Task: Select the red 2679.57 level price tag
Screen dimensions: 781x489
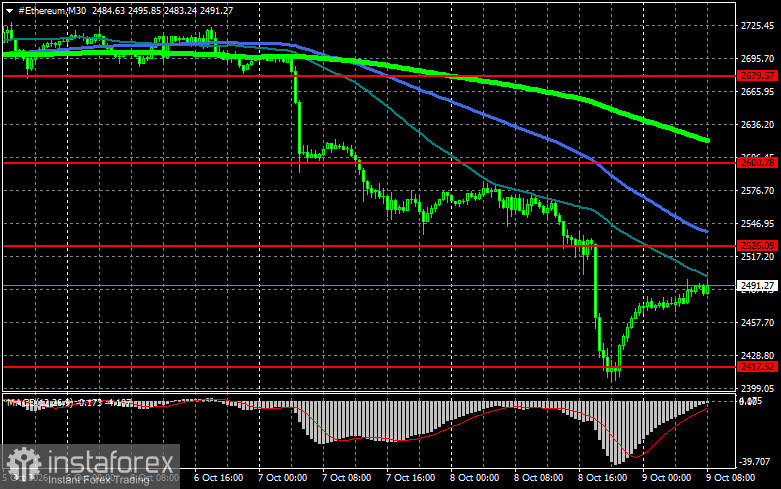Action: pos(758,76)
